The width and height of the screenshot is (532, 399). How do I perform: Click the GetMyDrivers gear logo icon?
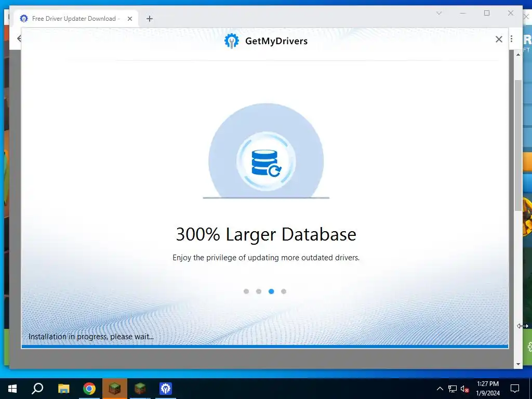(x=232, y=41)
